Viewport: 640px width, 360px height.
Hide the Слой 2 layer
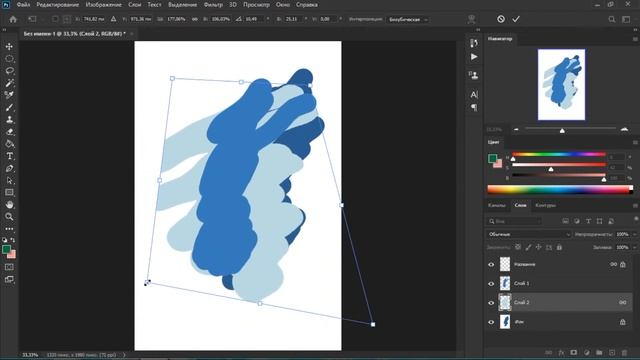(x=491, y=303)
